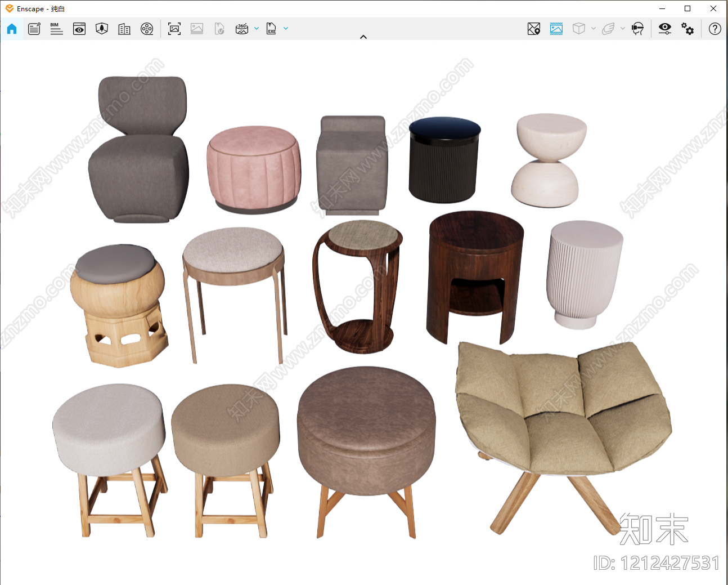
Task: Toggle Safe Frame display
Action: (556, 29)
